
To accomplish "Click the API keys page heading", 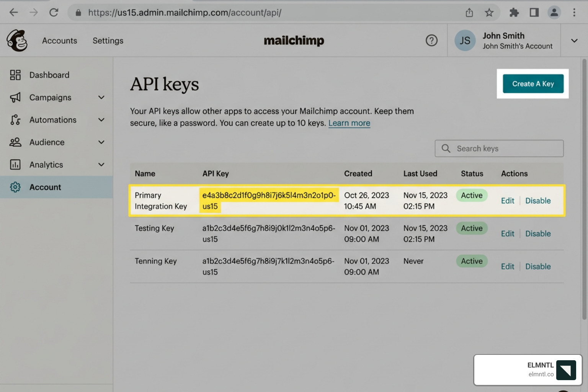I will coord(165,84).
